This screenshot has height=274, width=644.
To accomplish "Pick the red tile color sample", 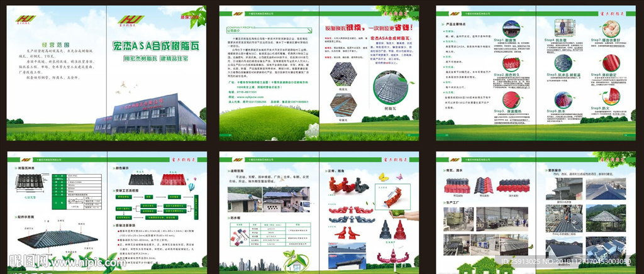I will 173,179.
